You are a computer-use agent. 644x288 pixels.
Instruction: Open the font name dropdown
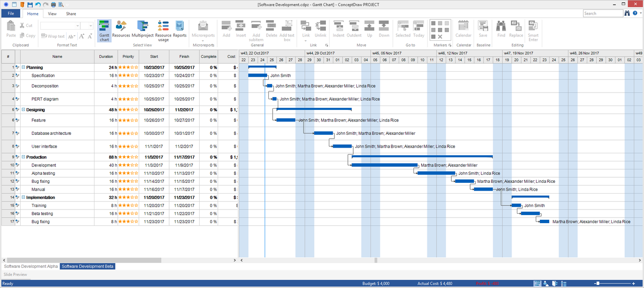click(77, 26)
